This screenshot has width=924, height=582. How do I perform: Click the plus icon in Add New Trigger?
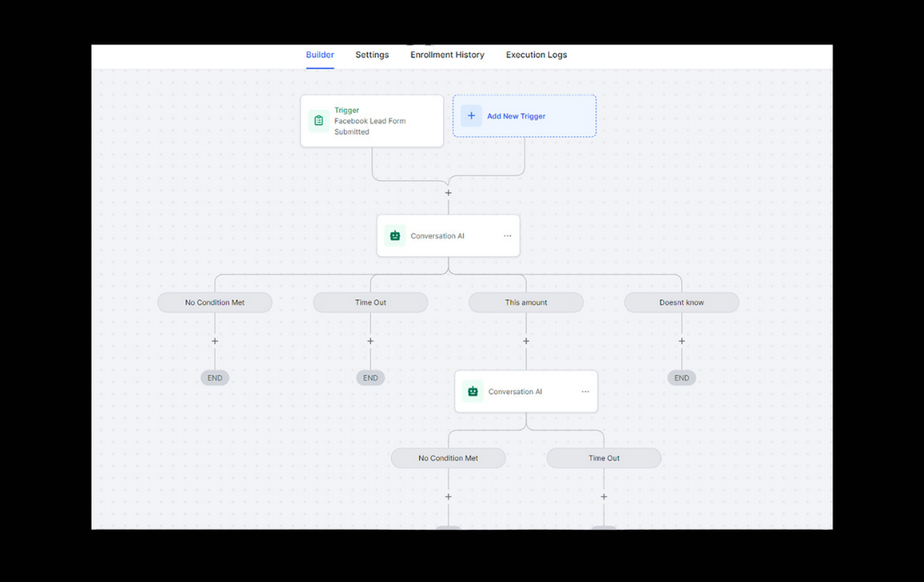(471, 116)
